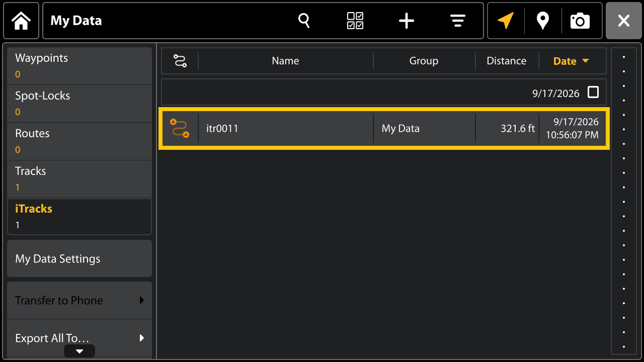Open the filter lines icon
The image size is (644, 362).
pos(457,21)
